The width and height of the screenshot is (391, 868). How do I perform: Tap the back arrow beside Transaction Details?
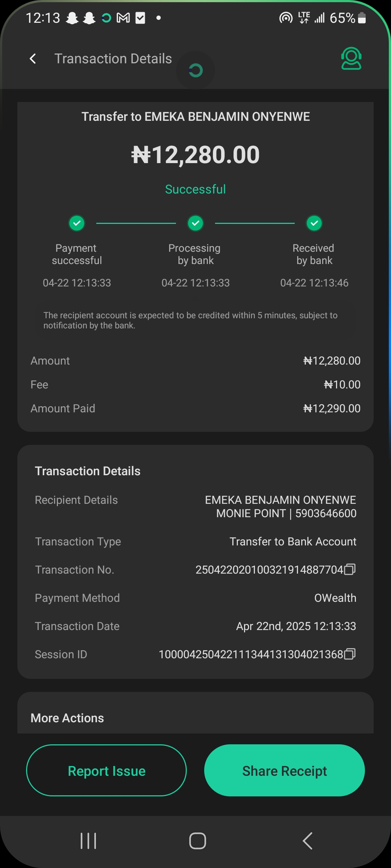[x=33, y=59]
